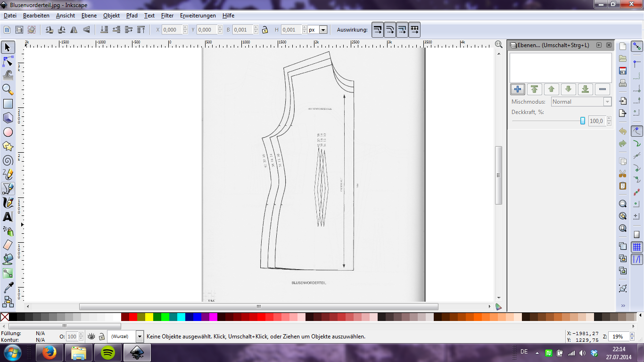The width and height of the screenshot is (644, 362).
Task: Select the Zoom magnifier tool
Action: 8,89
